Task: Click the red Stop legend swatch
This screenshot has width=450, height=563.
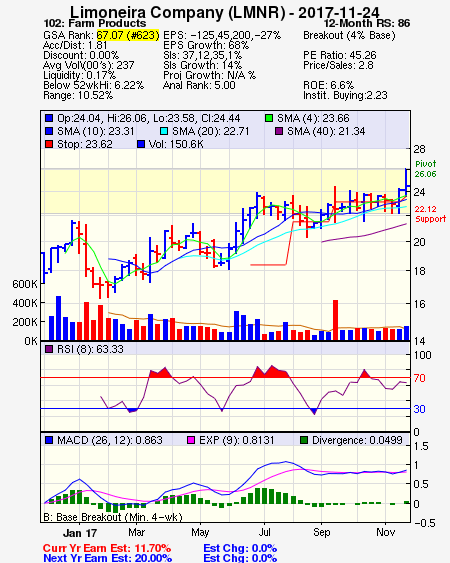Action: pyautogui.click(x=49, y=144)
